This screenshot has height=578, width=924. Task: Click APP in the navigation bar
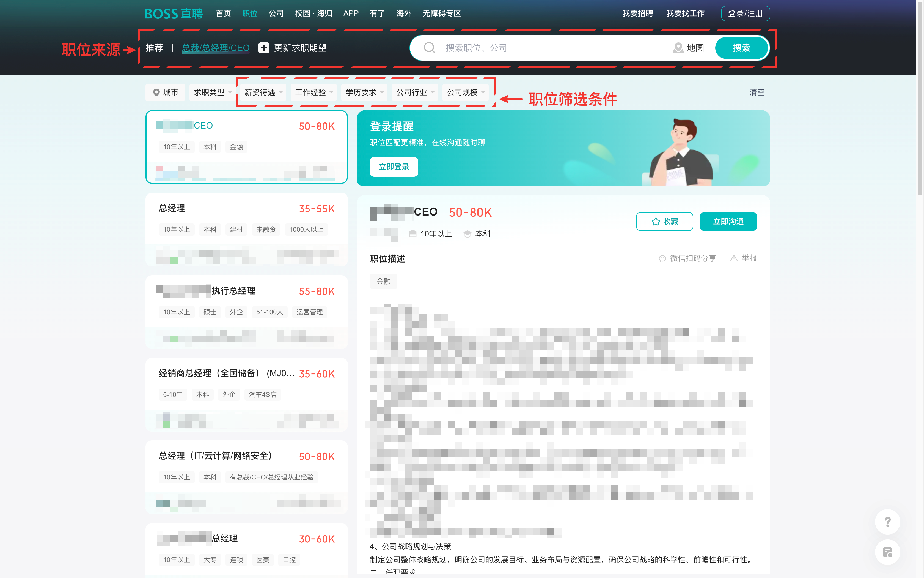coord(351,14)
